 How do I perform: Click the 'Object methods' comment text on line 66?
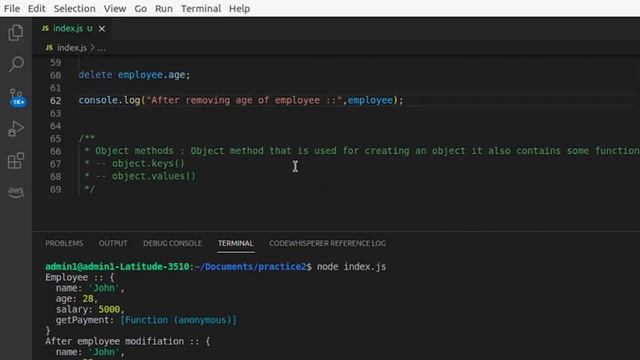[x=134, y=151]
